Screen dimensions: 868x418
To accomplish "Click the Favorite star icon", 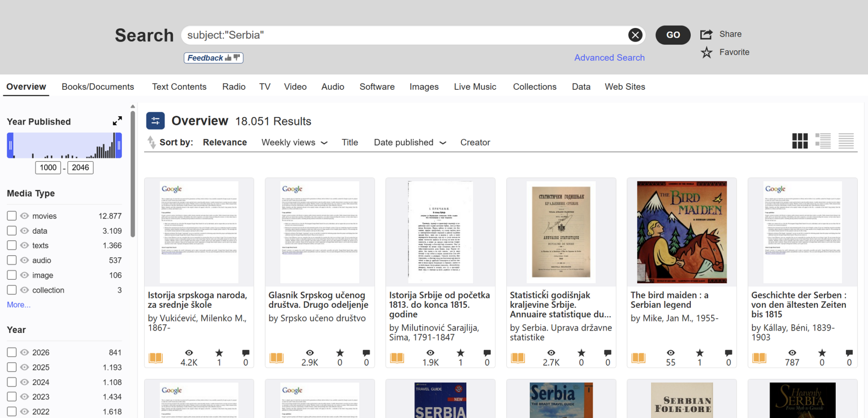I will [x=706, y=53].
